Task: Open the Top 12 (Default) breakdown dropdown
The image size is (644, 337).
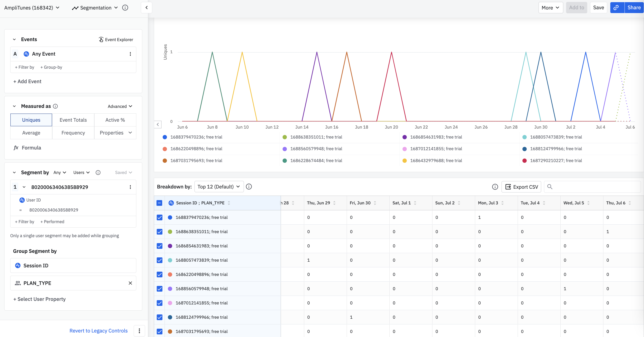Action: pos(219,187)
